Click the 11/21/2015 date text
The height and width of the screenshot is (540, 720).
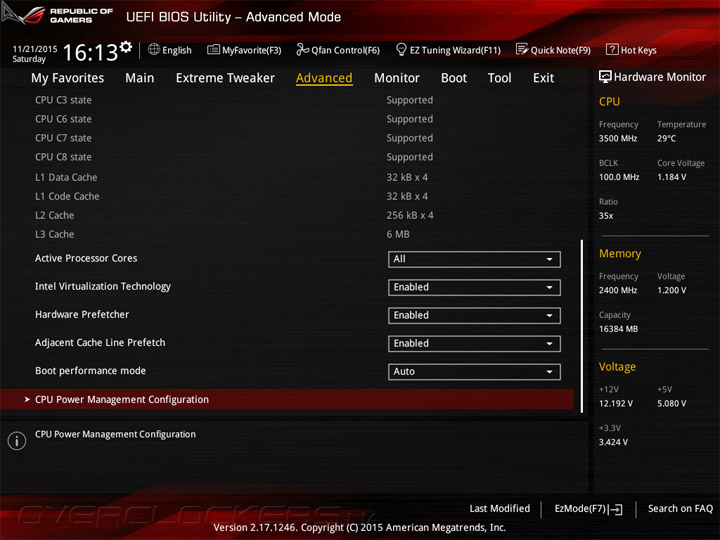coord(35,49)
